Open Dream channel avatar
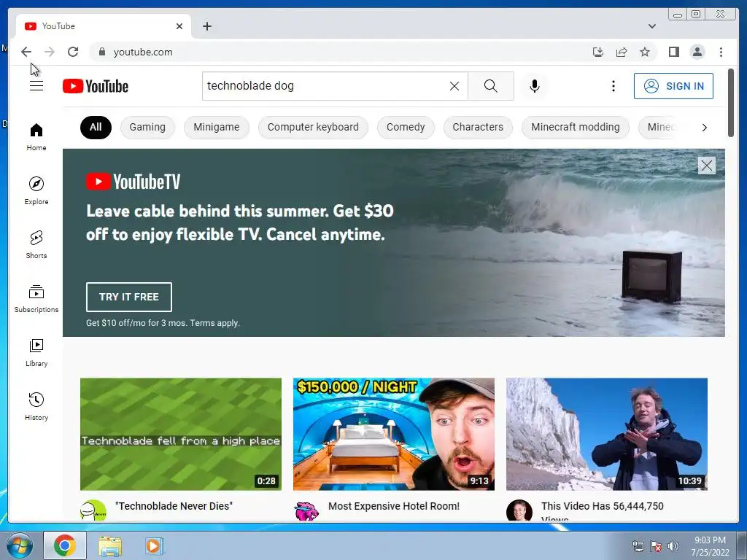Viewport: 747px width, 560px height. pos(93,510)
